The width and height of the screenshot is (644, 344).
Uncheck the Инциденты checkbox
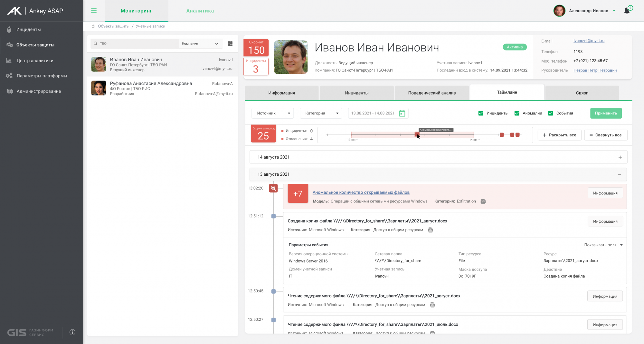tap(481, 113)
